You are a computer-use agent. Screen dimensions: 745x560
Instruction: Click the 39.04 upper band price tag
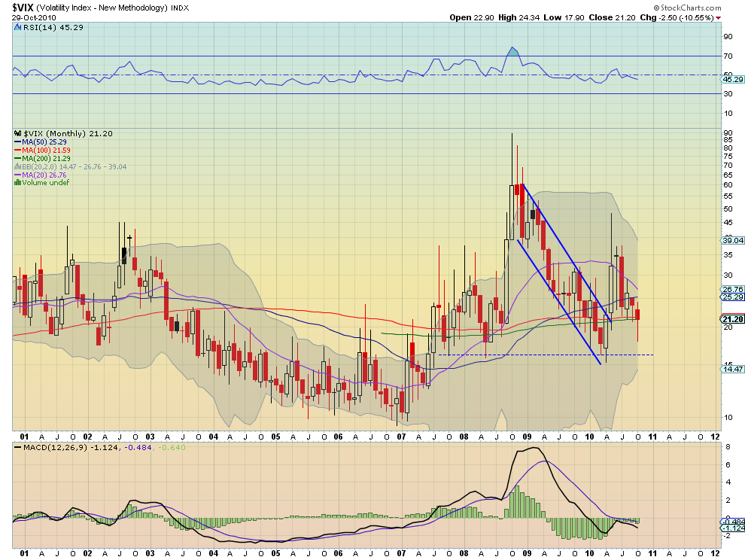pyautogui.click(x=733, y=241)
